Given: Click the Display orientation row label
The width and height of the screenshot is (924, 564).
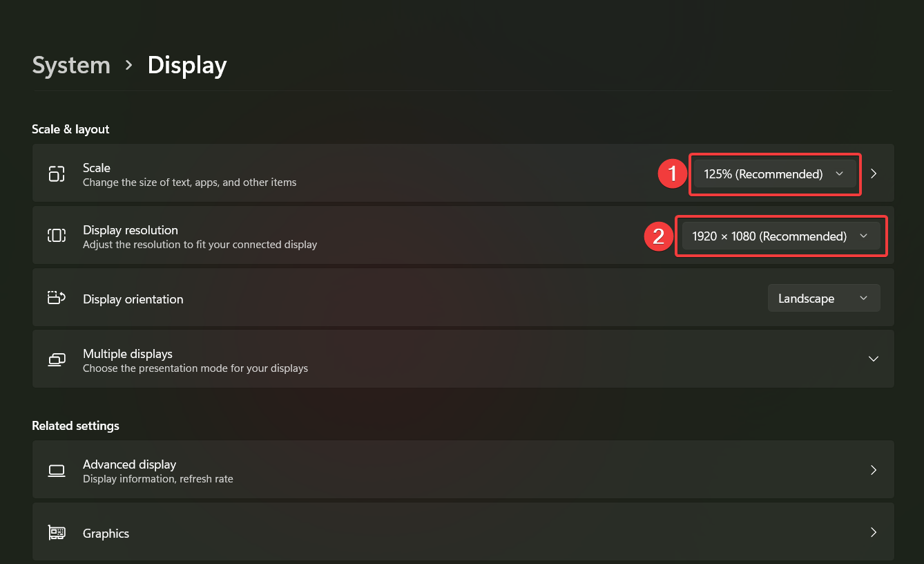Looking at the screenshot, I should [x=133, y=299].
